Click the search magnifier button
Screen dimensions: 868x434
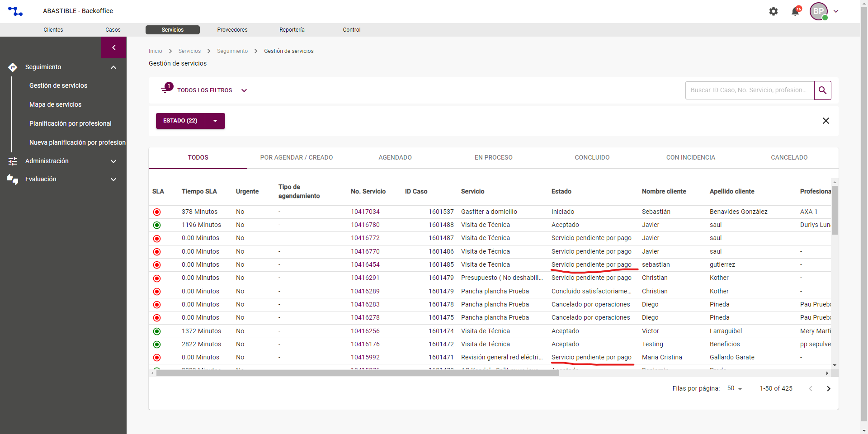point(823,90)
